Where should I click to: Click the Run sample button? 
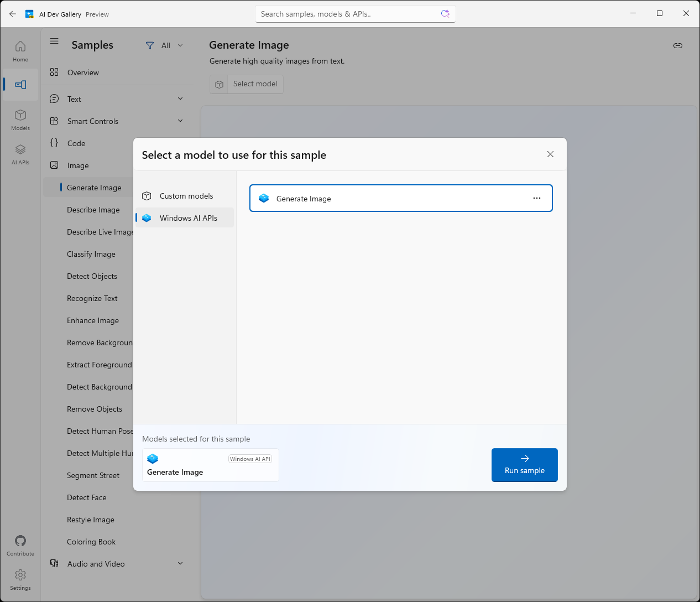click(525, 465)
